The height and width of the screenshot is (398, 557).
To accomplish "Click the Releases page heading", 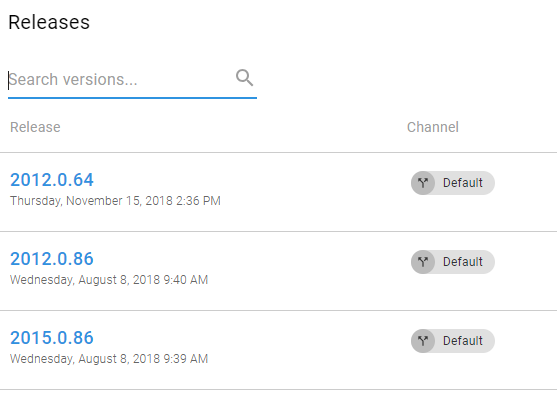I will 49,22.
